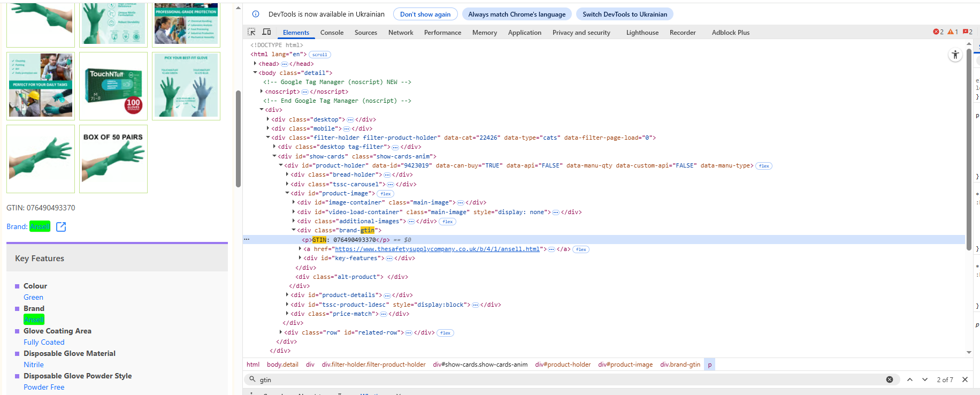Select the Perfect For Your Daily Tasks thumbnail

click(41, 86)
